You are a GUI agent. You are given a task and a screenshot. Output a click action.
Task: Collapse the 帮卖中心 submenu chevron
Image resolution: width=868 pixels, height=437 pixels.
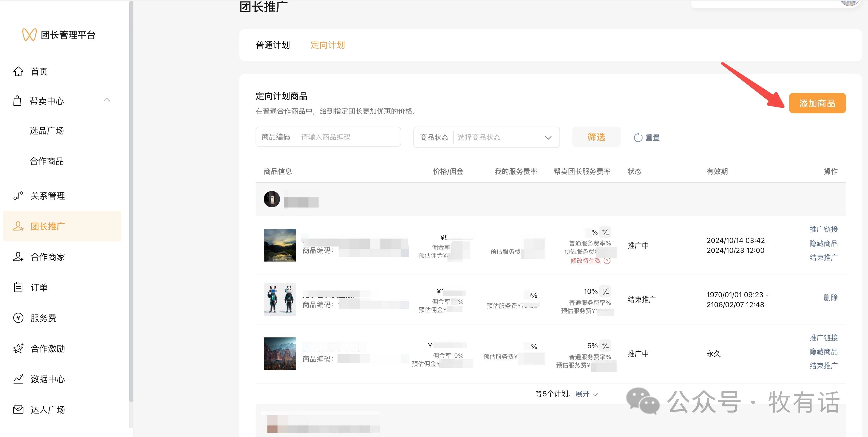(107, 100)
